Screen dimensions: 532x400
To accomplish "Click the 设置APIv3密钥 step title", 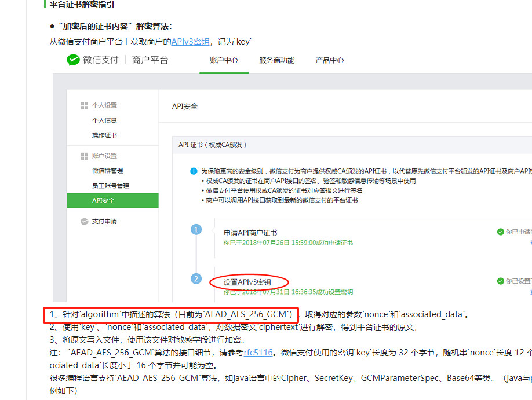I will pos(247,282).
